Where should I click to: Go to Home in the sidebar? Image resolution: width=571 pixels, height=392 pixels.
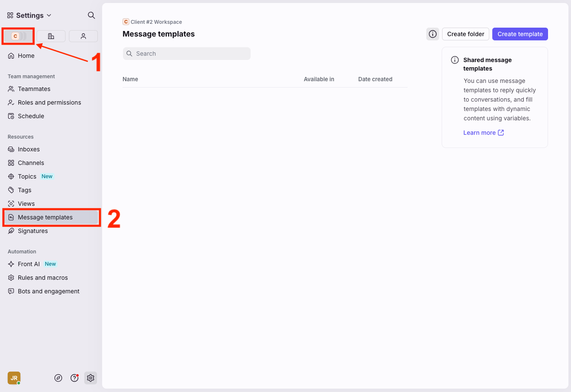pyautogui.click(x=26, y=56)
